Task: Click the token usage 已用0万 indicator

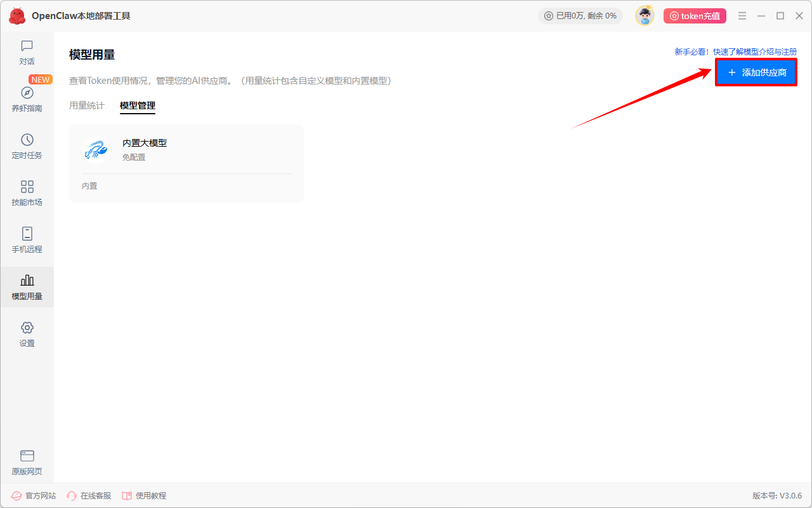Action: click(x=580, y=16)
